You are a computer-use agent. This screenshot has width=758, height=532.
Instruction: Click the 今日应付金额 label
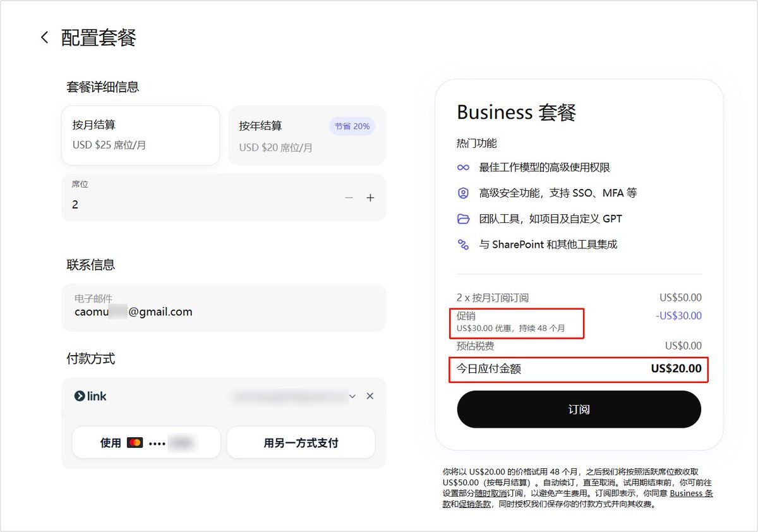[x=489, y=369]
